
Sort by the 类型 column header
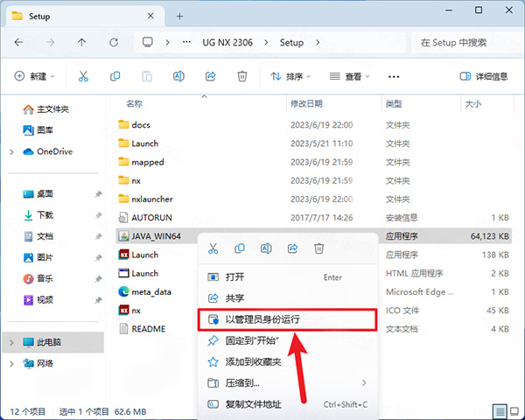click(394, 104)
